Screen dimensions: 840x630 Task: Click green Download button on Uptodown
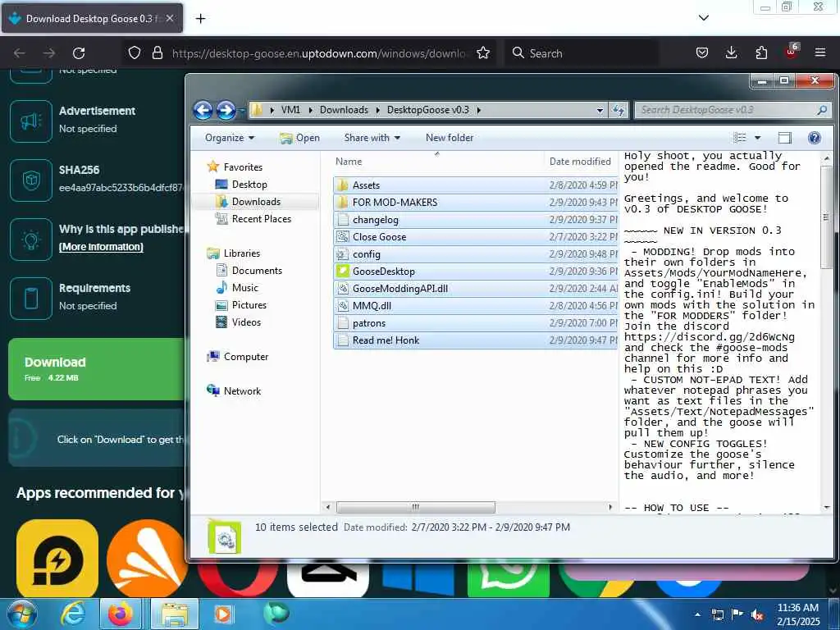(97, 369)
